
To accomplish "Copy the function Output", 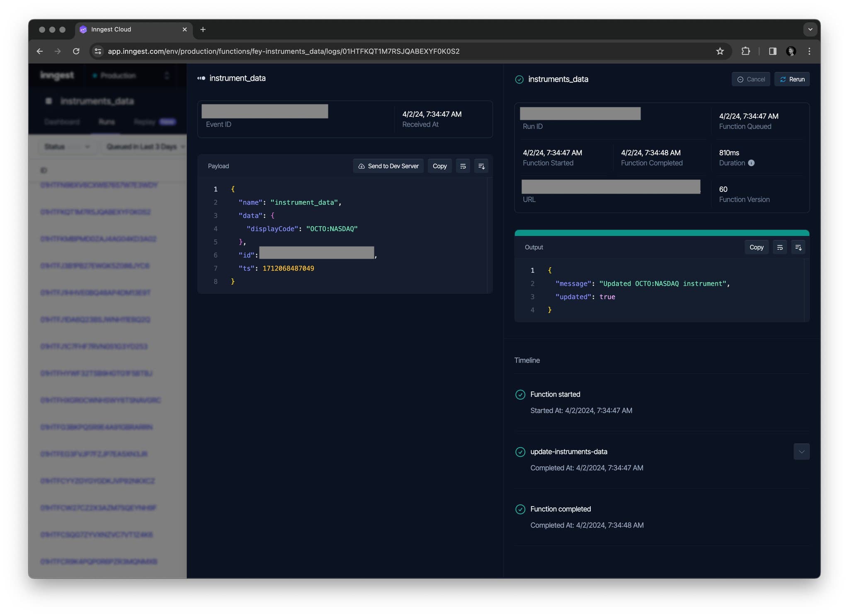I will pos(756,247).
